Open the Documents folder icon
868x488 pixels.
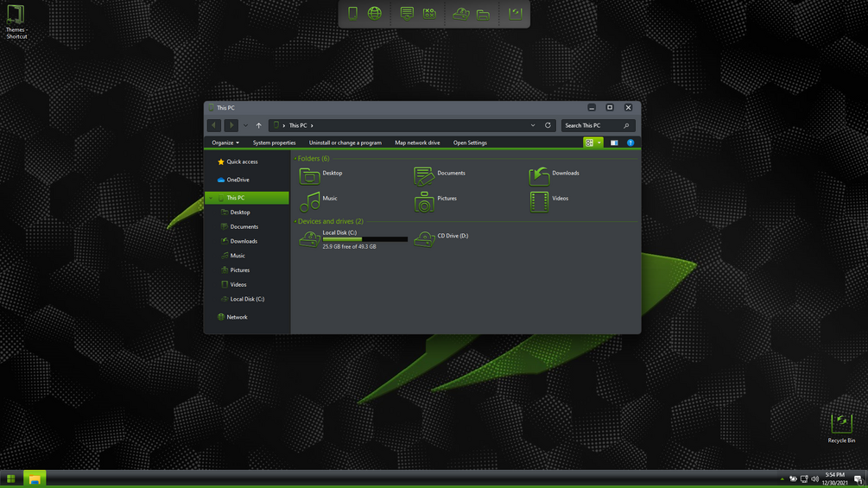[424, 176]
